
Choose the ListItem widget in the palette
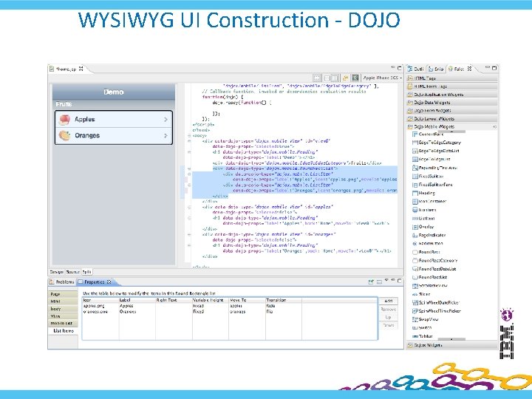coord(423,219)
